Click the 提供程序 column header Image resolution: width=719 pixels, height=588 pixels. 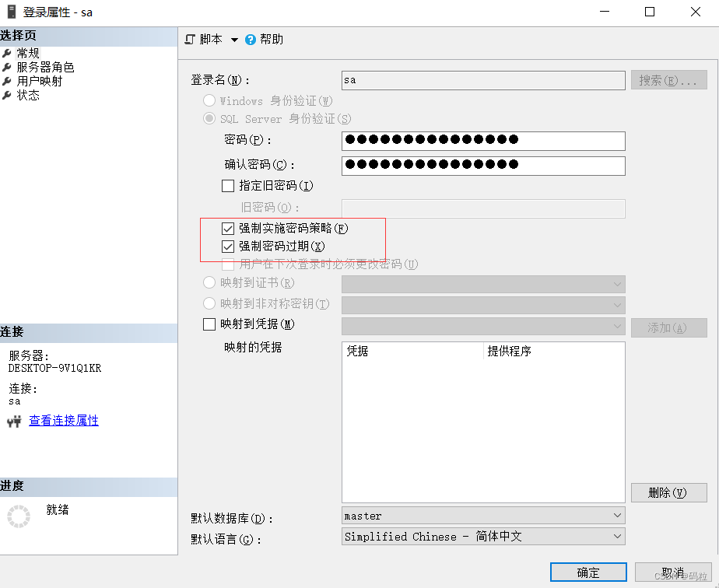point(554,351)
